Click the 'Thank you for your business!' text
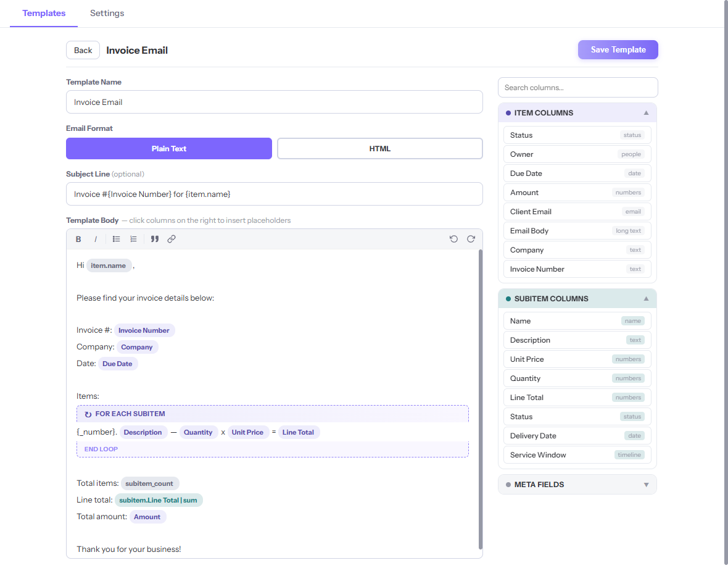728x568 pixels. point(128,549)
